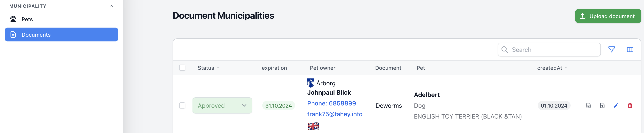The width and height of the screenshot is (644, 133).
Task: Download the Deworms document file
Action: (602, 105)
